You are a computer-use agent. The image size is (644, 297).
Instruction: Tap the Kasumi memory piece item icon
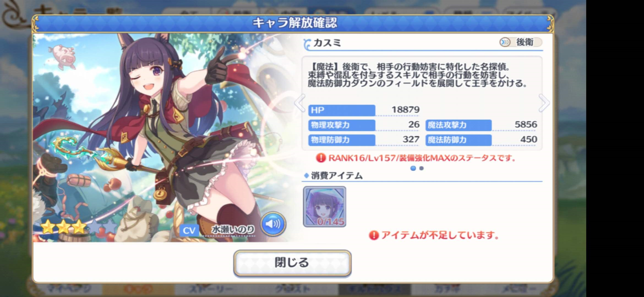pyautogui.click(x=325, y=207)
